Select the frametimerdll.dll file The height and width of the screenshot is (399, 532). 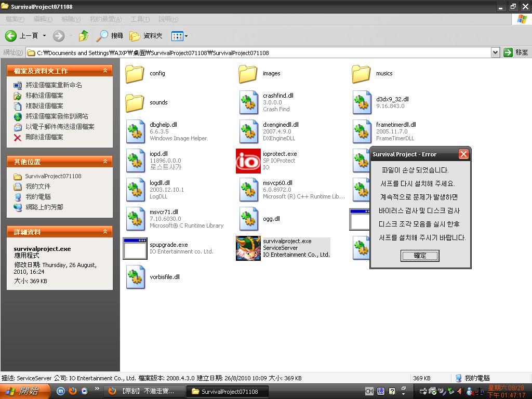[384, 131]
